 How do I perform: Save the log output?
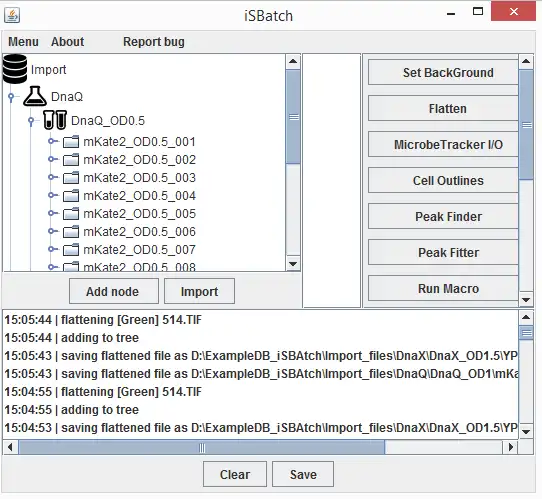303,474
